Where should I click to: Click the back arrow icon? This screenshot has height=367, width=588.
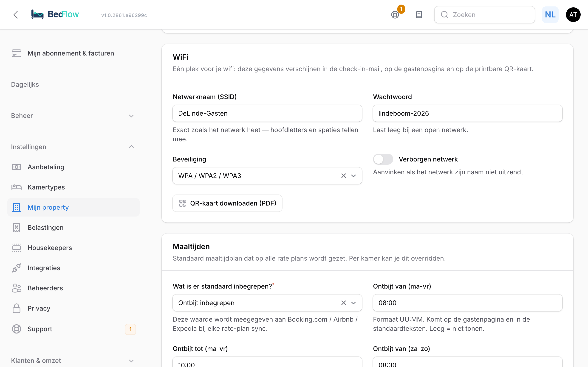tap(16, 14)
